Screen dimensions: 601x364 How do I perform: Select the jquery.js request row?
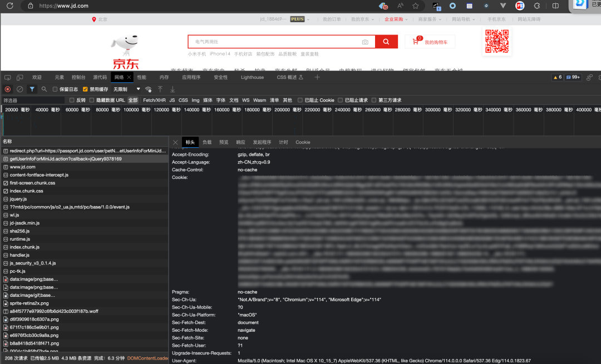coord(85,199)
